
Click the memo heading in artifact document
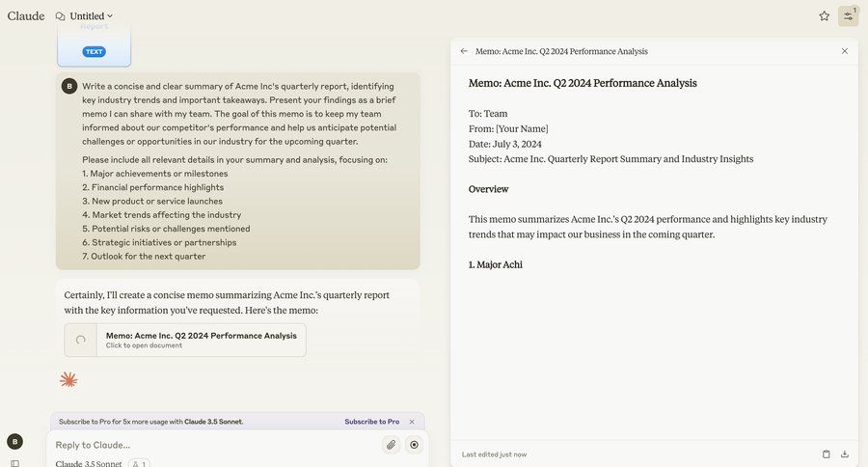click(x=583, y=83)
